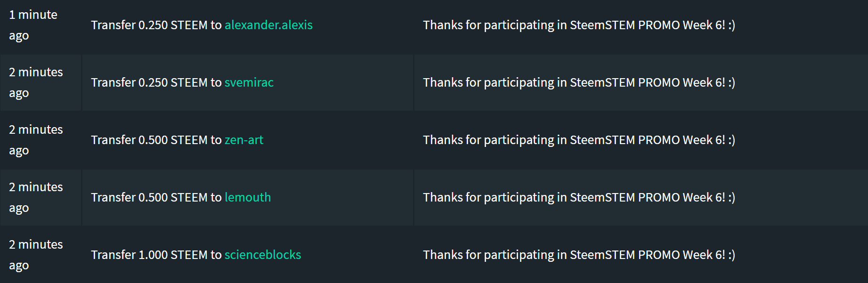The width and height of the screenshot is (868, 283).
Task: Visit the zen-art profile link
Action: [x=244, y=140]
